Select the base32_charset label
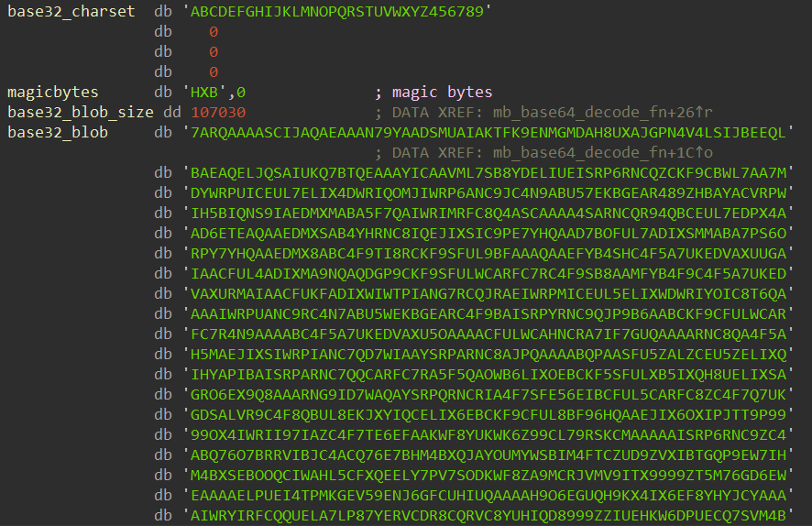 [71, 11]
